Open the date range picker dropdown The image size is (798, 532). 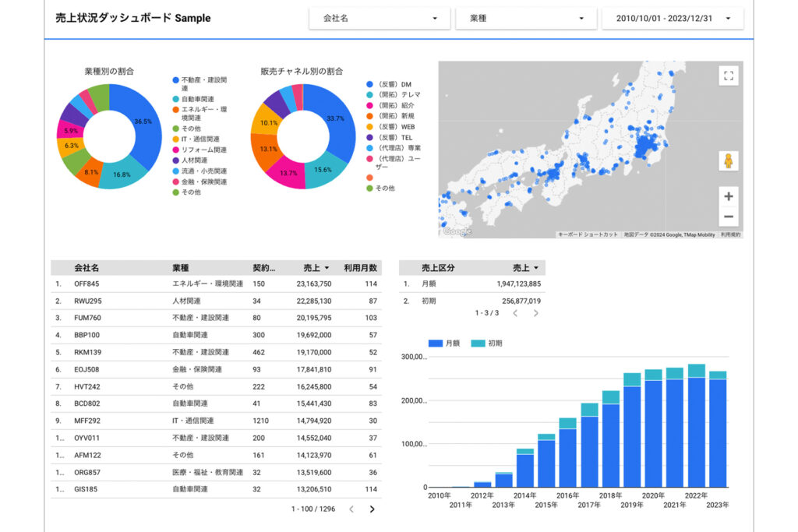pos(673,19)
